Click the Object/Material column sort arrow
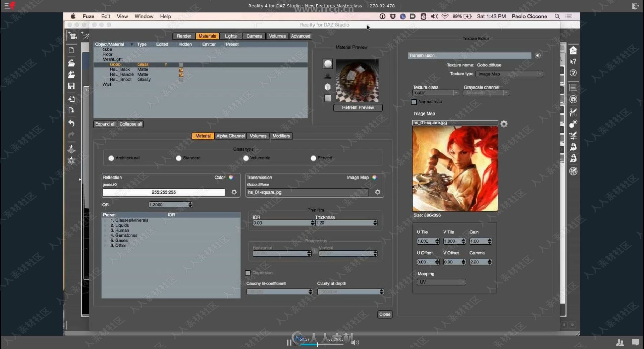This screenshot has height=349, width=644. click(131, 45)
